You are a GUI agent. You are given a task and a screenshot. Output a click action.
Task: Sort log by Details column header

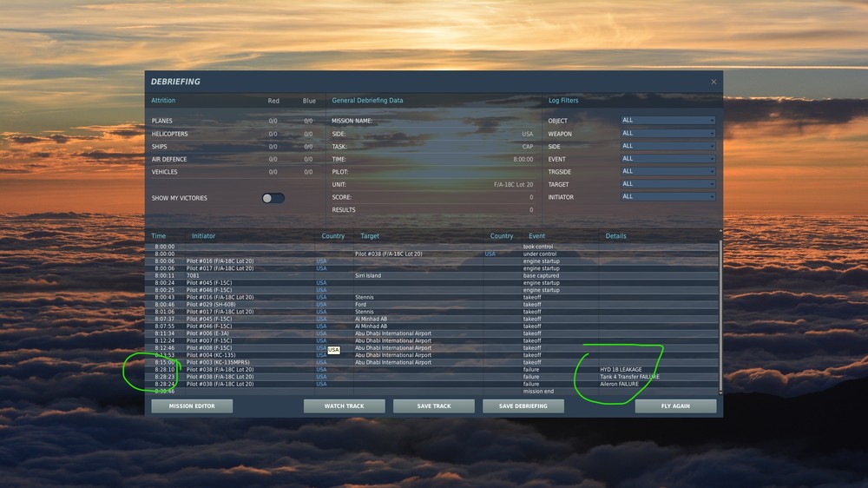[x=615, y=236]
